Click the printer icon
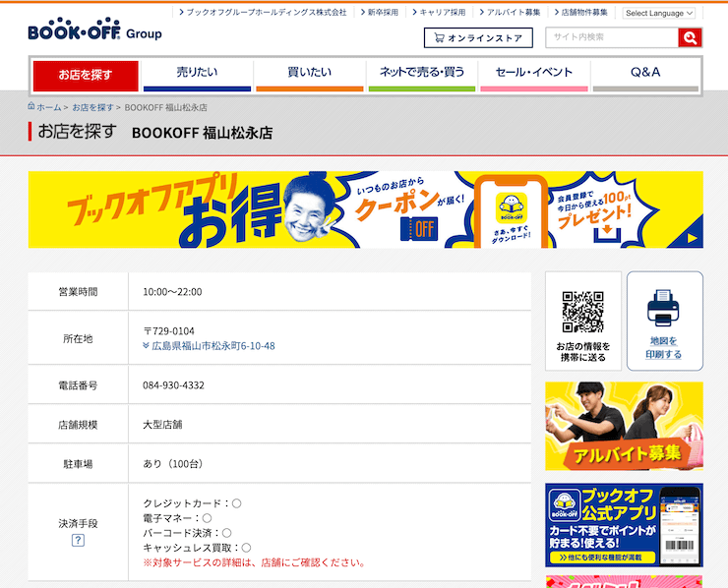Viewport: 728px width, 588px height. point(663,308)
